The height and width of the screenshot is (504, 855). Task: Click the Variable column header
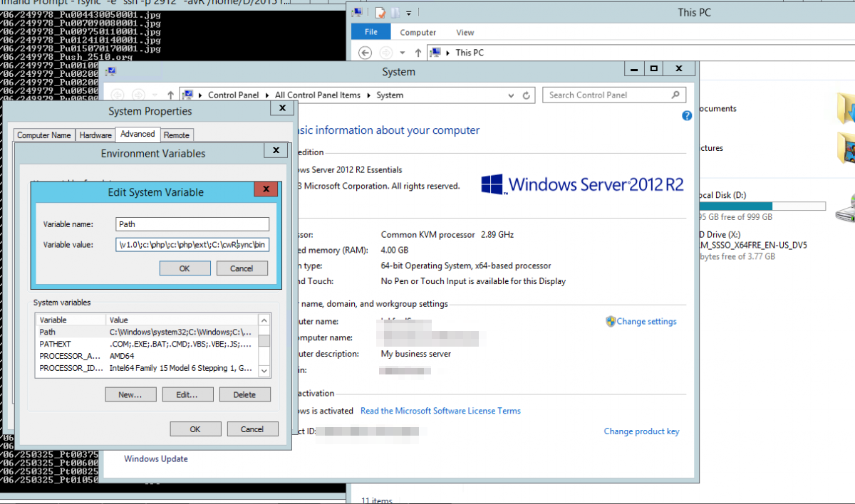click(71, 320)
